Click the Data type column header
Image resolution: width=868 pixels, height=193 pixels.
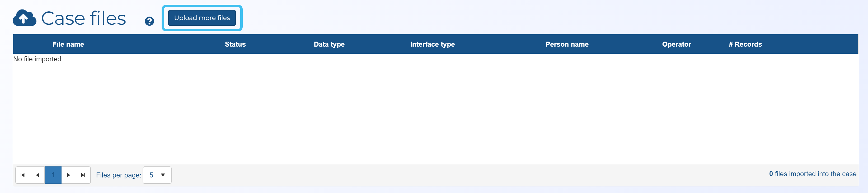pyautogui.click(x=329, y=44)
